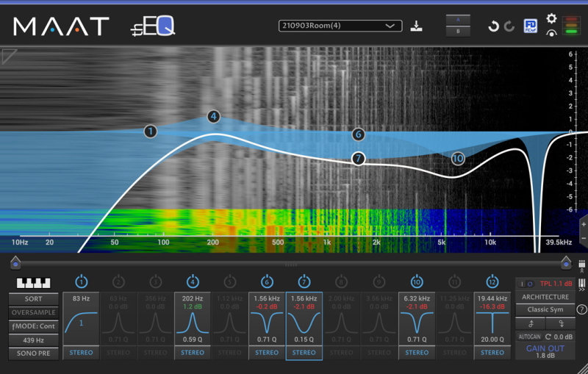588x374 pixels.
Task: Enable EQ band 8 power button
Action: (x=342, y=281)
